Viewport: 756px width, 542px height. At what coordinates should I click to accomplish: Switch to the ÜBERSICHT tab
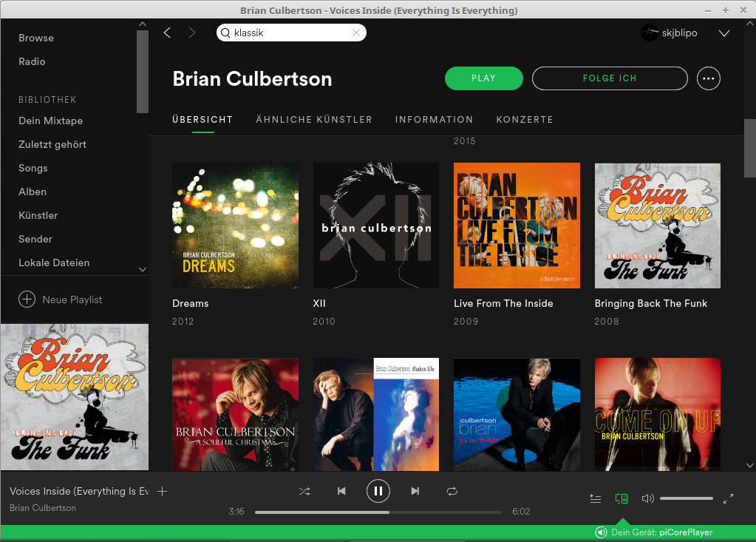pos(202,120)
